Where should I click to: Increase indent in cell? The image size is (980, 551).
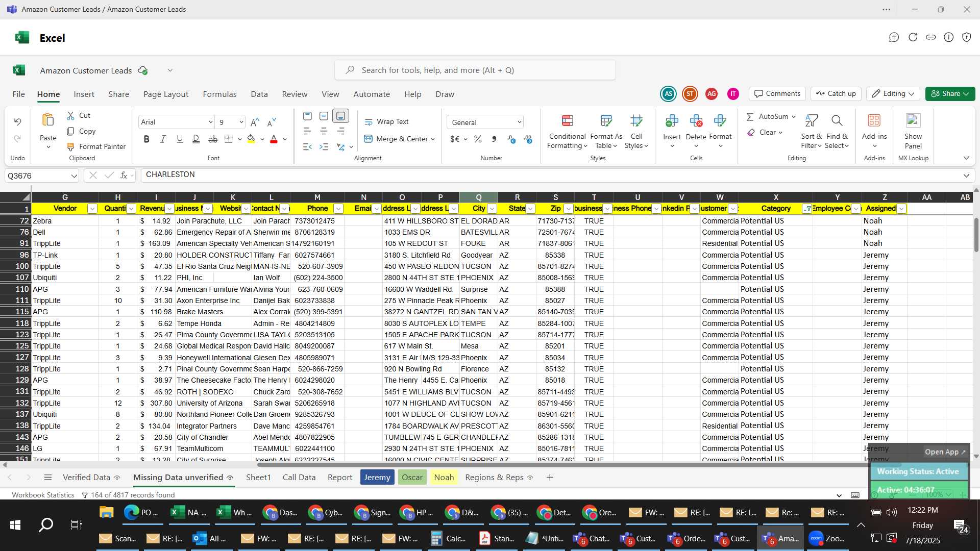[x=324, y=147]
